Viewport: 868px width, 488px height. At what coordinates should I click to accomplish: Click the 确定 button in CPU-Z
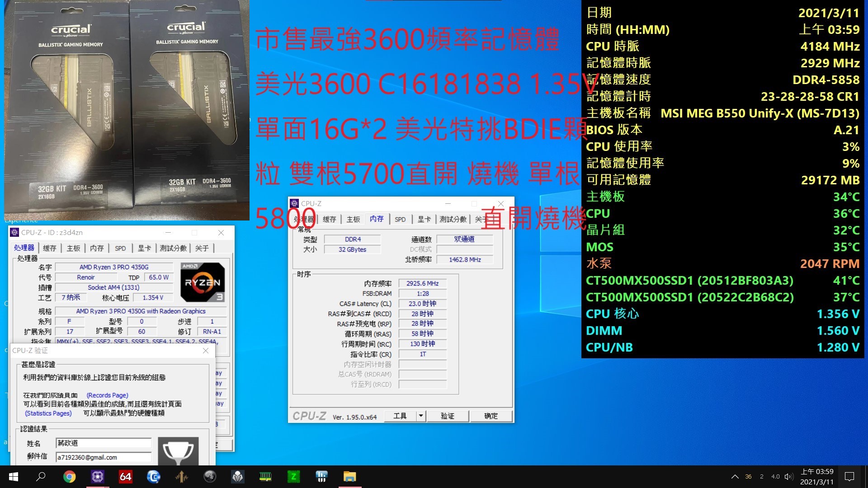(491, 416)
